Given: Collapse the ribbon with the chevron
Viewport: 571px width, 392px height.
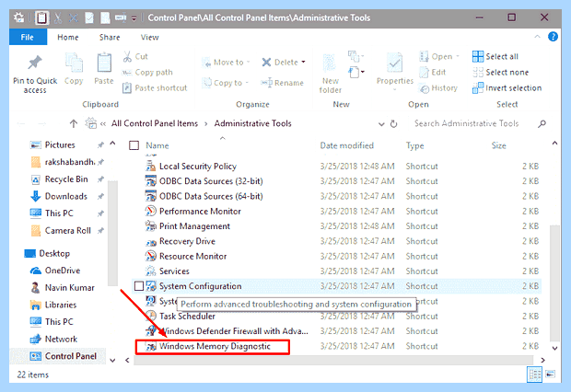Looking at the screenshot, I should 537,37.
